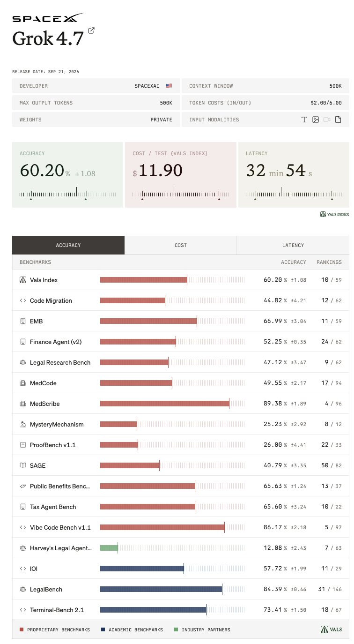Click the text input modality icon
This screenshot has height=644, width=354.
[304, 120]
